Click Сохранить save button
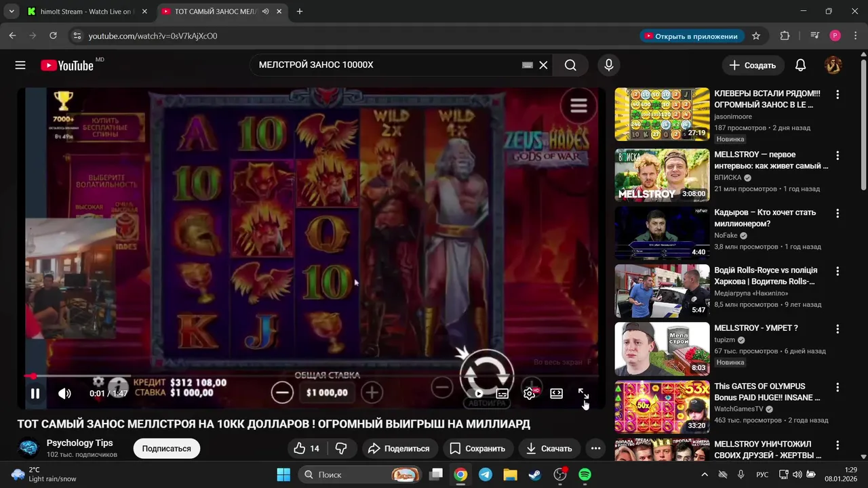 pyautogui.click(x=477, y=449)
